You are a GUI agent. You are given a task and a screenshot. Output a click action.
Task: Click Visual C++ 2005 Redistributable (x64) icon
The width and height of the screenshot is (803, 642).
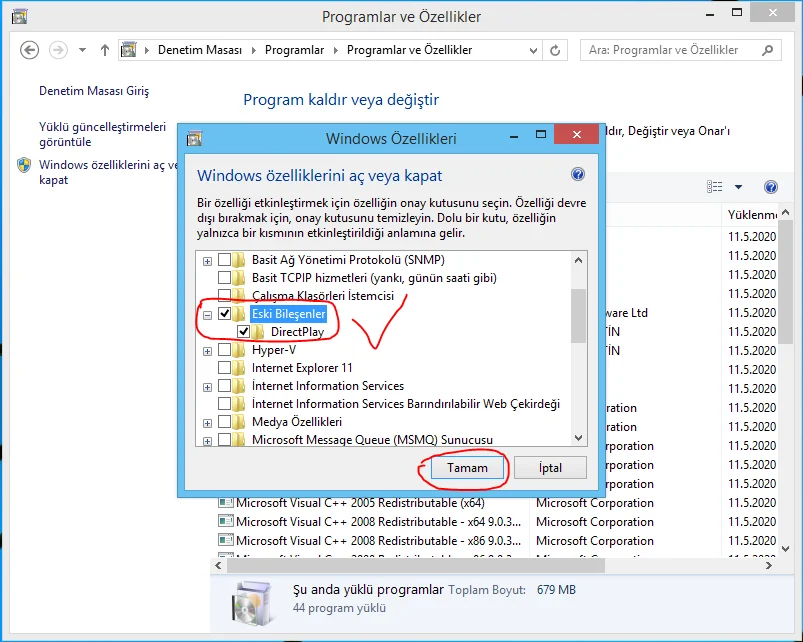click(226, 503)
